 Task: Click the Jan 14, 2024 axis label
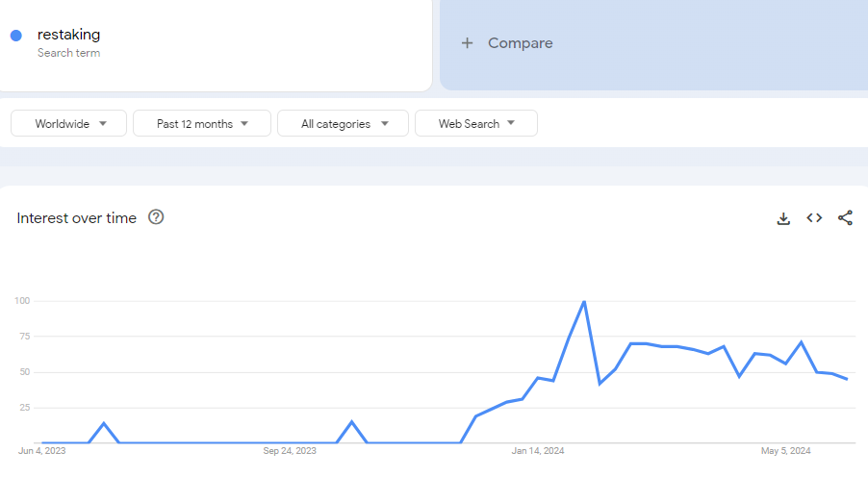(538, 450)
